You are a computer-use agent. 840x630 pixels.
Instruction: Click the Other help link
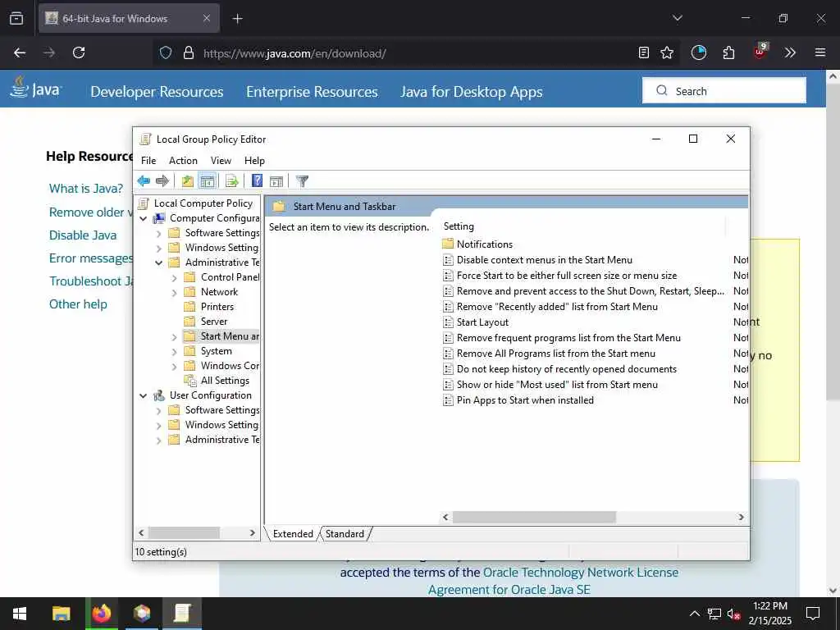78,304
